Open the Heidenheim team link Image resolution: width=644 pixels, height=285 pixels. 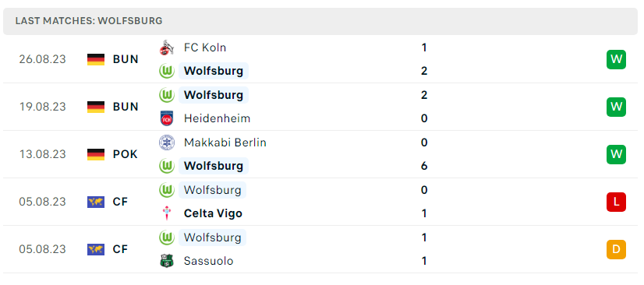(x=217, y=118)
